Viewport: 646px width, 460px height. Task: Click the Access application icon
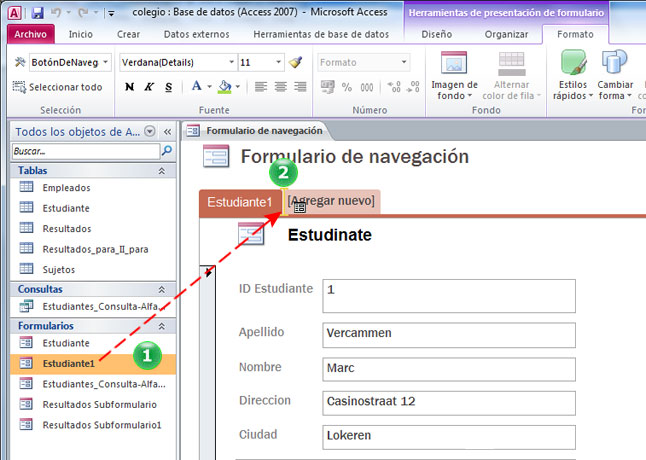coord(14,13)
